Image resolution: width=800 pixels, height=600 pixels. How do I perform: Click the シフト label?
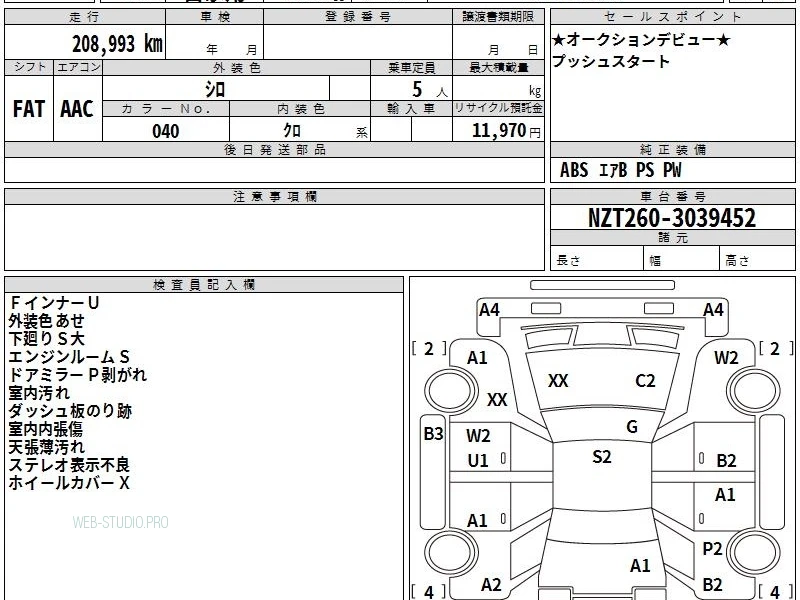pos(30,67)
